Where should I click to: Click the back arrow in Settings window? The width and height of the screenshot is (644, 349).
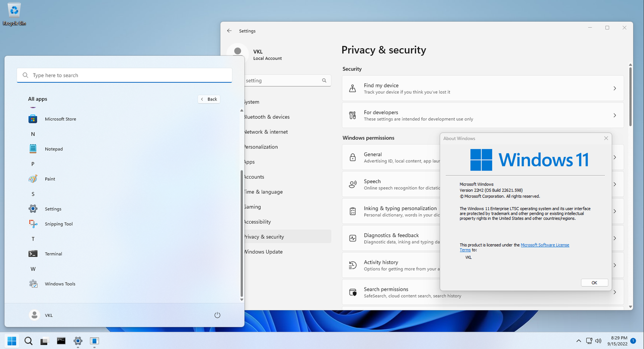(229, 31)
